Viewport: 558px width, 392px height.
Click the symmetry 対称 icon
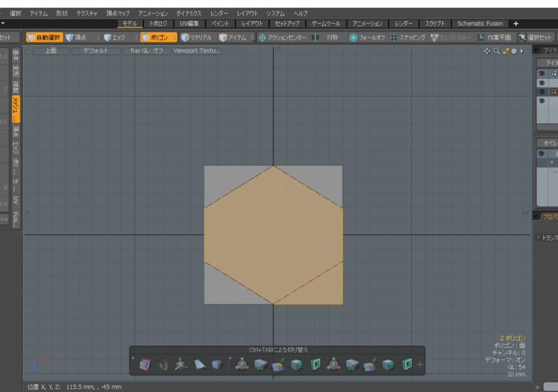tap(316, 38)
